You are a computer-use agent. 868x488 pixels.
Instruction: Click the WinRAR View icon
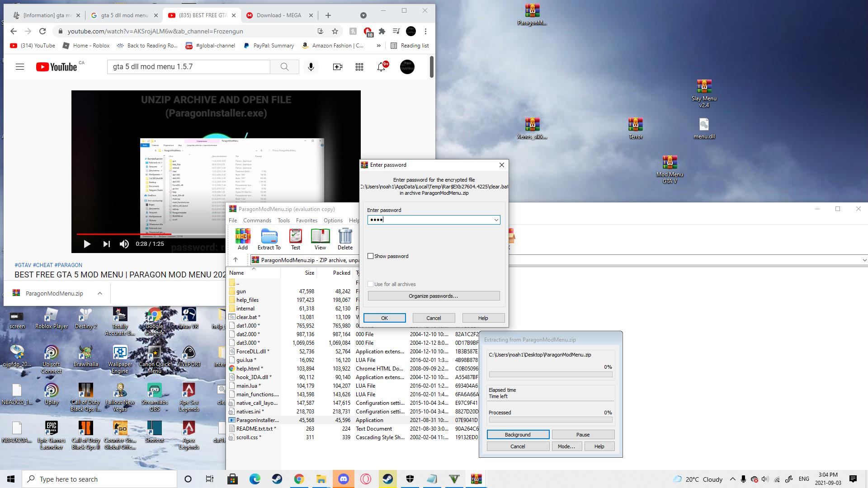[320, 239]
